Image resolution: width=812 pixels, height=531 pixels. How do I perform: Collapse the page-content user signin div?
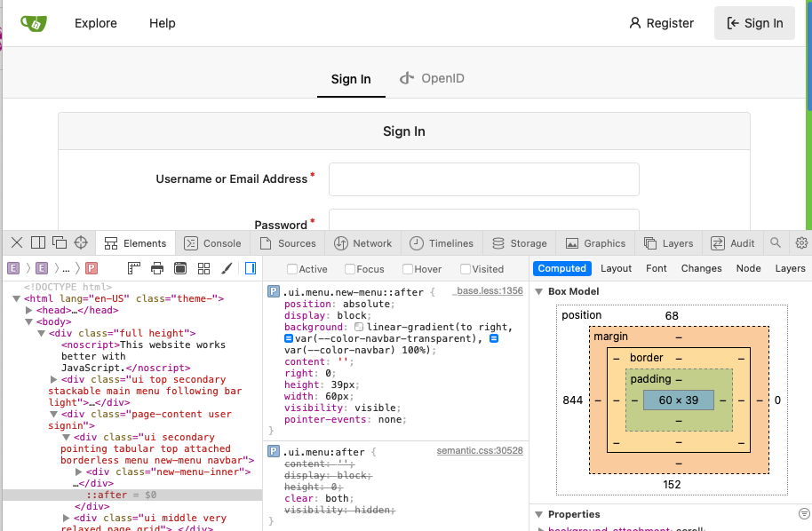[53, 414]
